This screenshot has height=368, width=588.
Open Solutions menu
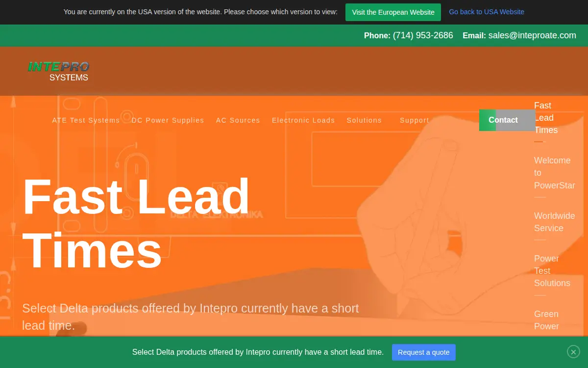[364, 120]
